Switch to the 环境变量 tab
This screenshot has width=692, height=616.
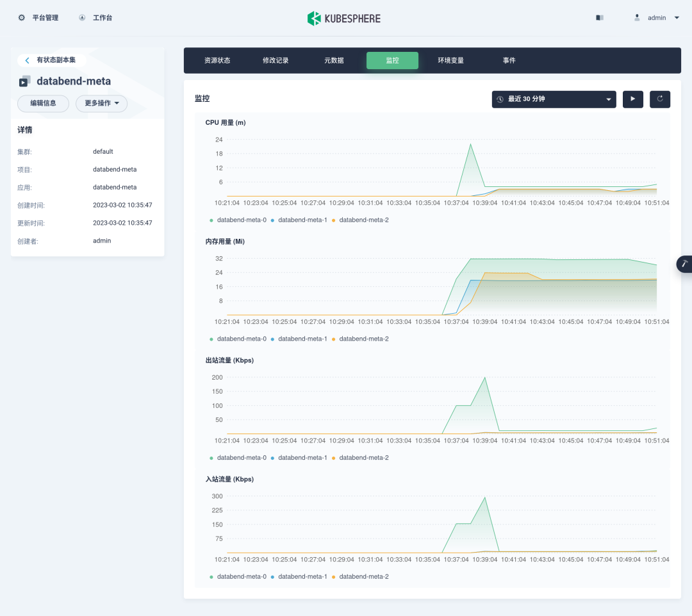pos(450,61)
